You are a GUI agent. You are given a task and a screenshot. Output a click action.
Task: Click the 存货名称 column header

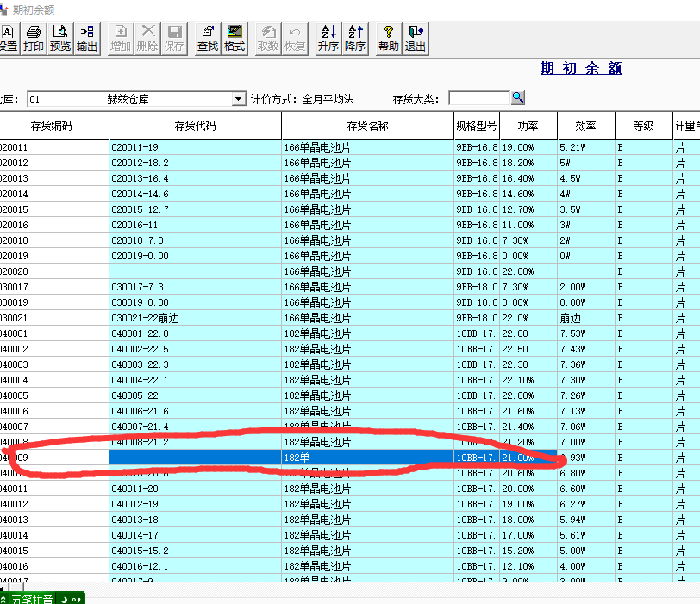pos(367,126)
